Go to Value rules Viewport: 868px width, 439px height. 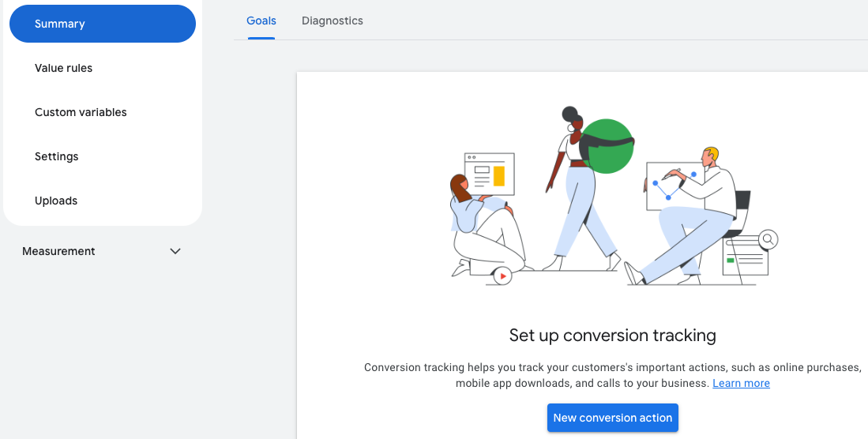point(63,68)
